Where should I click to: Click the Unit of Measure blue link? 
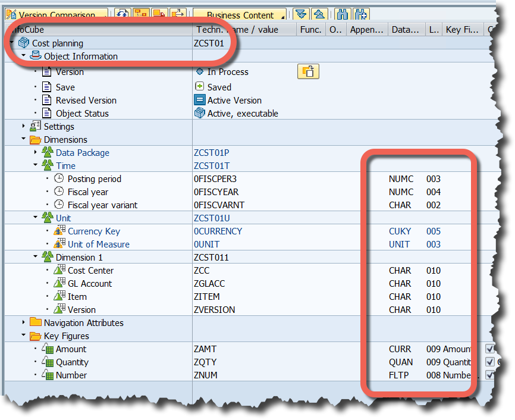click(x=99, y=244)
